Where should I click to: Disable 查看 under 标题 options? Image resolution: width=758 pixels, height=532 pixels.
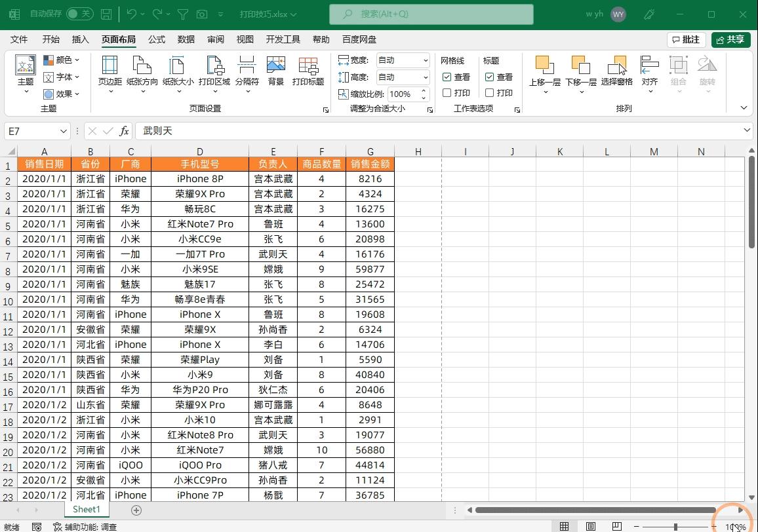489,77
